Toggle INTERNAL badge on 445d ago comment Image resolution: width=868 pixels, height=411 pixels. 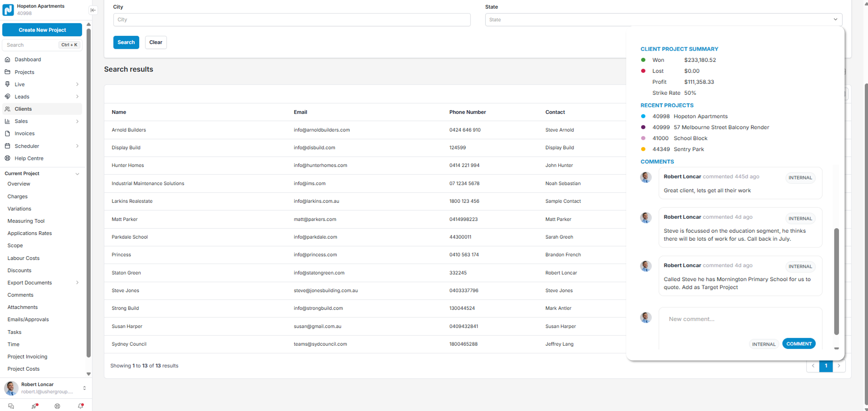point(800,178)
